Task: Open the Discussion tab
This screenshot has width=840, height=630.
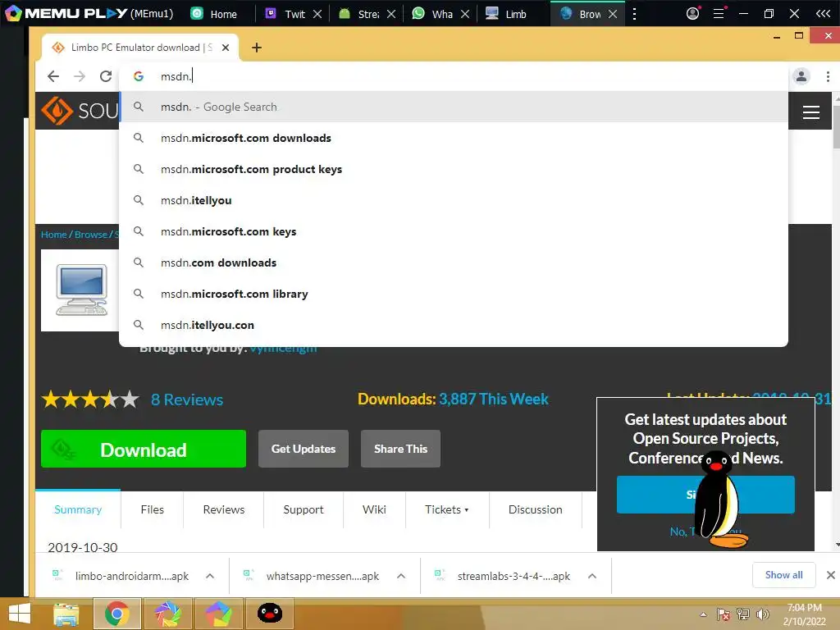Action: (x=535, y=509)
